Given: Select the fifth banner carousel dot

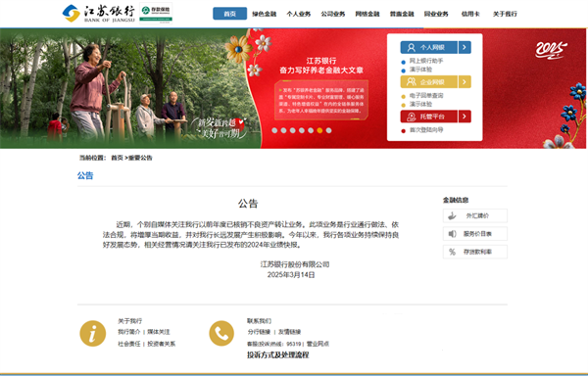Looking at the screenshot, I should 311,130.
